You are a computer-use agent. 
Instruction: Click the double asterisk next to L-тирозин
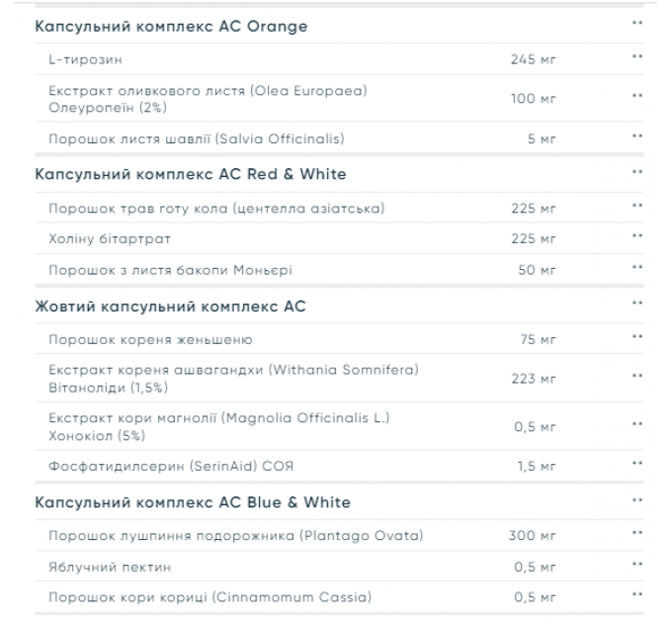(637, 56)
